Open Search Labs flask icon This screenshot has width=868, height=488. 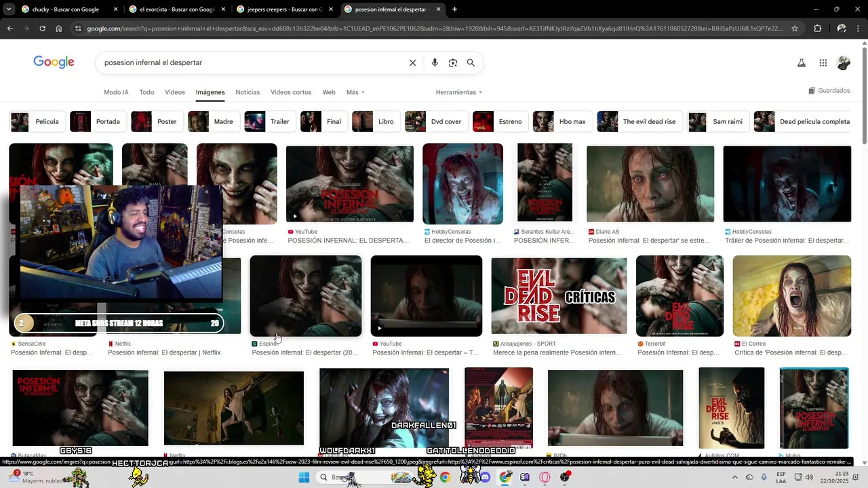pyautogui.click(x=801, y=63)
